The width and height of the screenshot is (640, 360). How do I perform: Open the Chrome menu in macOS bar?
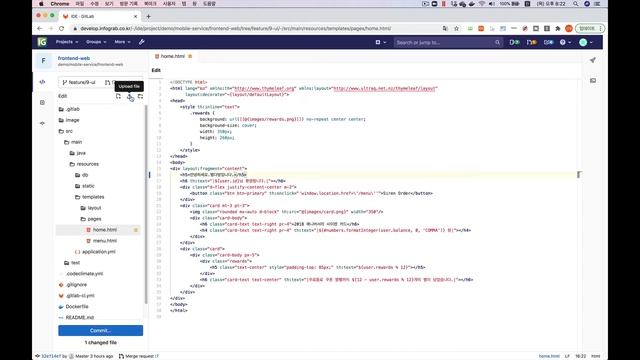(60, 4)
